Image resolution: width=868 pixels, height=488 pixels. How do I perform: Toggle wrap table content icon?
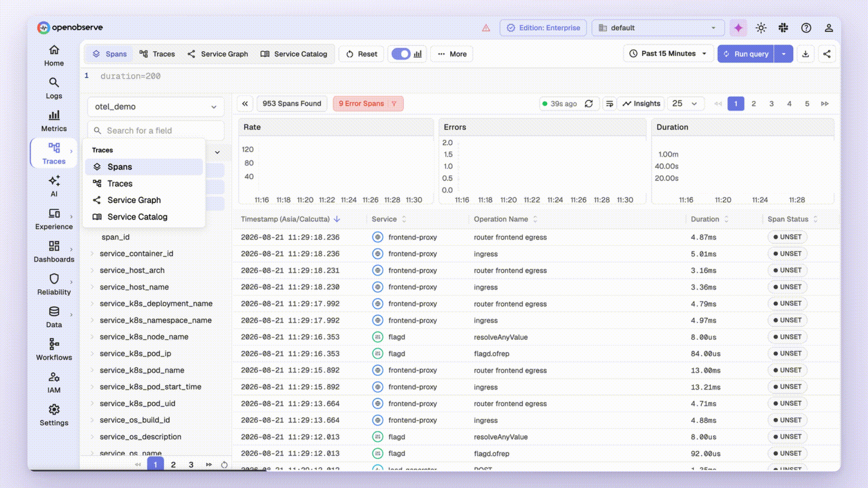pyautogui.click(x=609, y=103)
